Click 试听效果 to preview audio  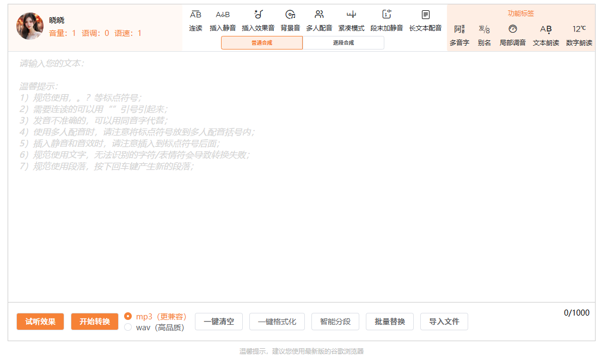40,322
